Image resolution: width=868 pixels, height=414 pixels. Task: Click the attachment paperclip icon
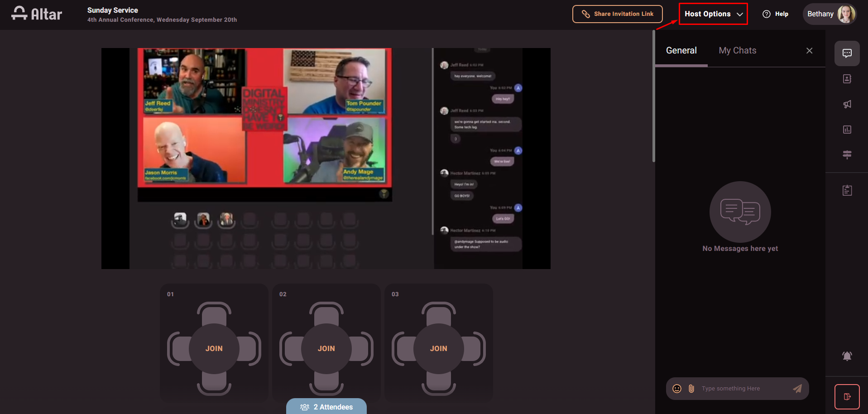click(x=691, y=389)
